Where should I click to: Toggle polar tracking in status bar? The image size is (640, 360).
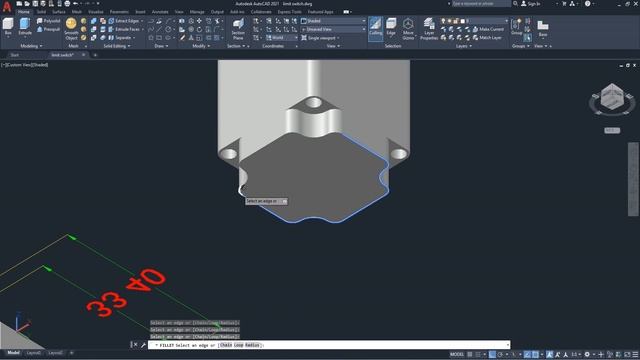(500, 354)
